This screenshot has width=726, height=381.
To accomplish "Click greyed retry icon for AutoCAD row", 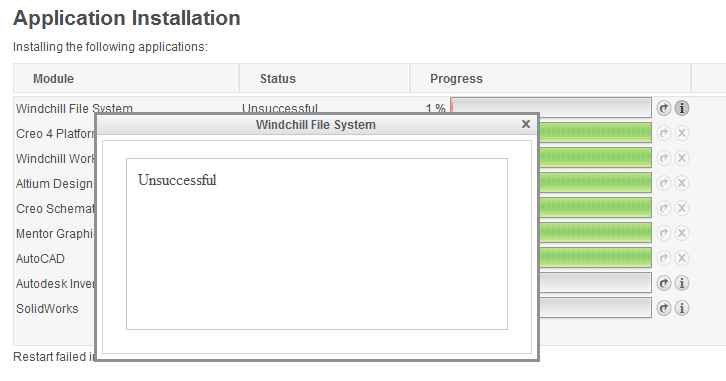I will tap(663, 258).
